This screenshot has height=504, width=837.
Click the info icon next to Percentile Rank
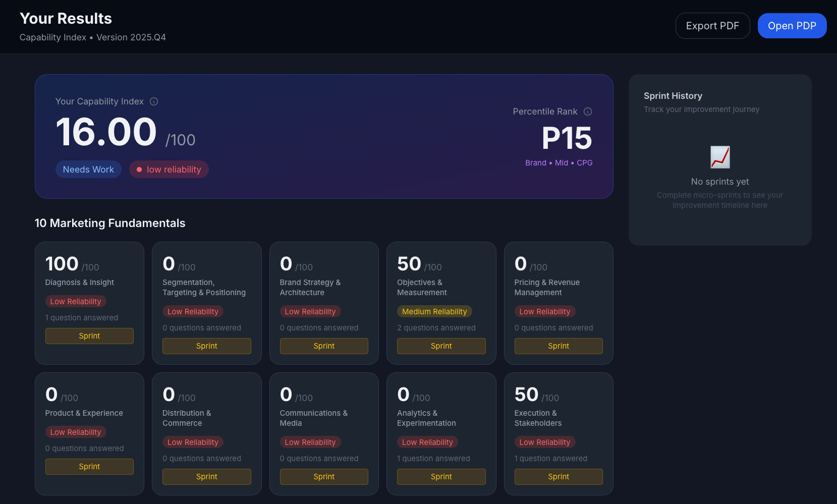pos(588,111)
